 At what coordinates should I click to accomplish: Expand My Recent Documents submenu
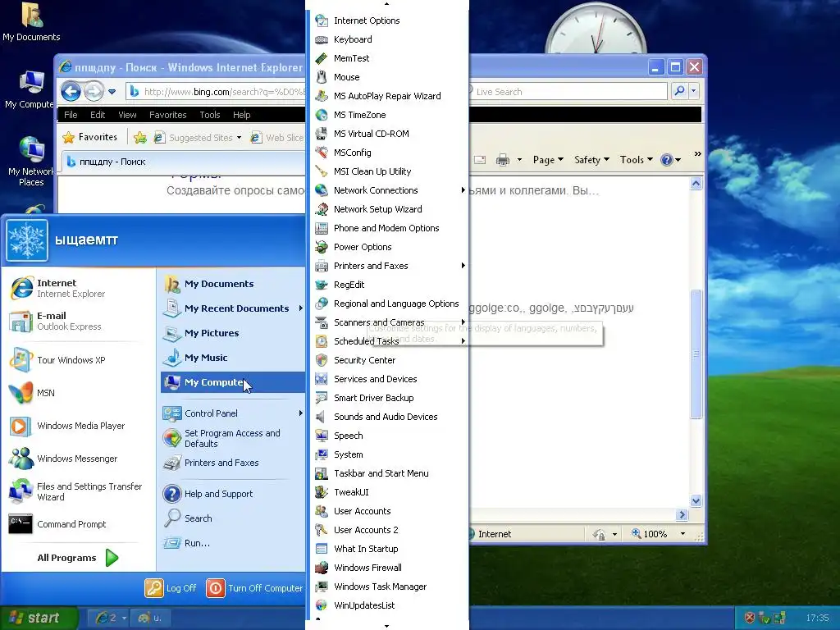(232, 308)
